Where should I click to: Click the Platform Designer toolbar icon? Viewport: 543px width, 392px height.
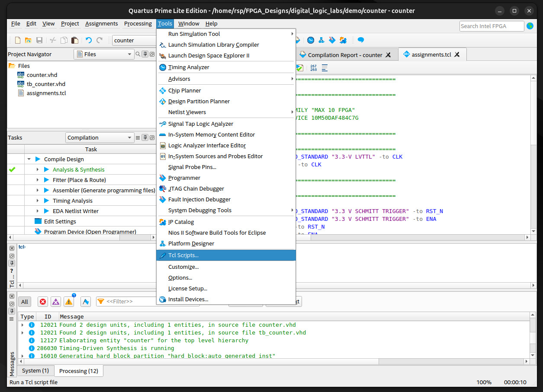[x=321, y=40]
